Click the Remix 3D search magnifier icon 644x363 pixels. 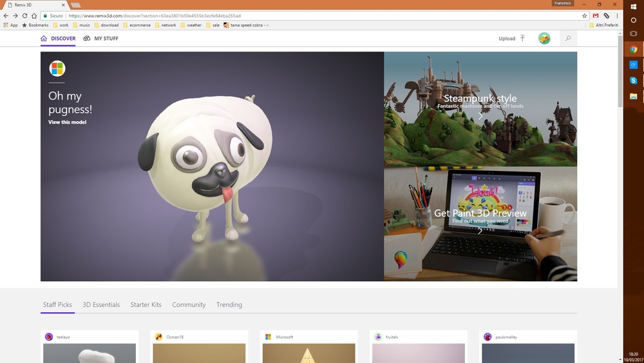point(568,38)
